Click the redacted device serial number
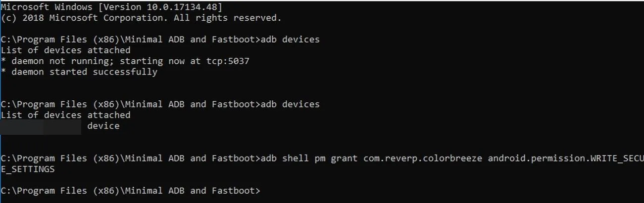The width and height of the screenshot is (644, 203). pyautogui.click(x=41, y=126)
